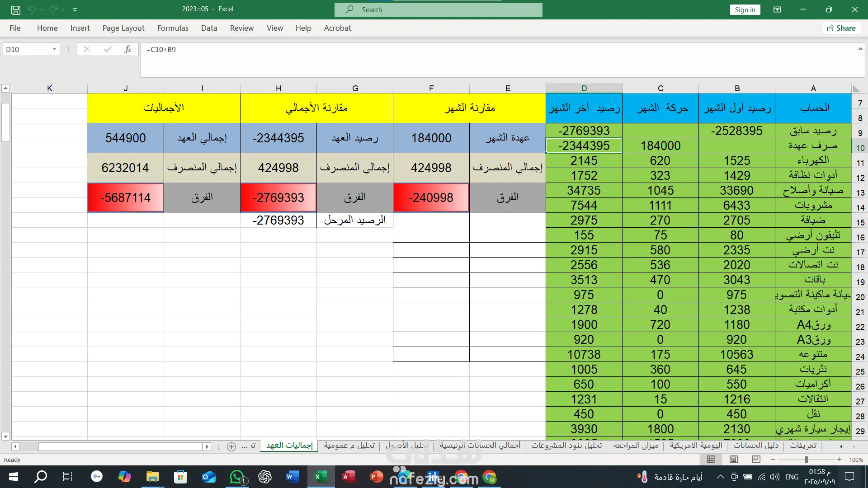Select Page Break Preview view icon

coord(756,460)
